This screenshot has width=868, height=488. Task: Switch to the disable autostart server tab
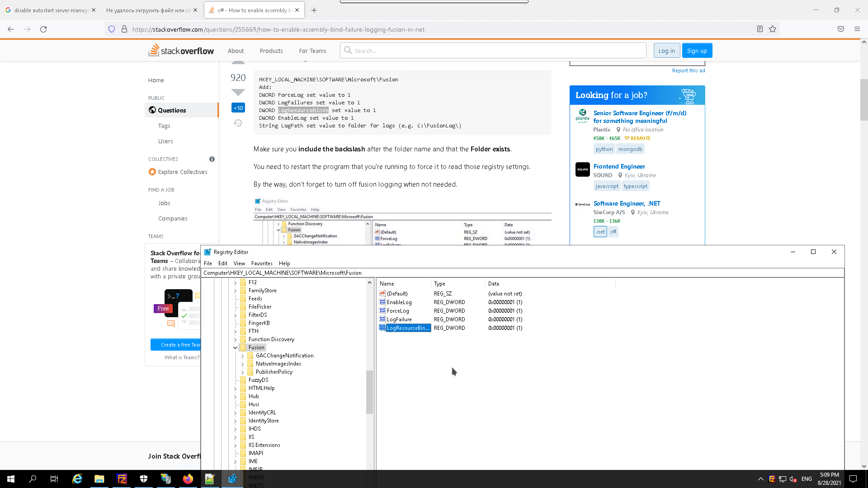tap(51, 10)
